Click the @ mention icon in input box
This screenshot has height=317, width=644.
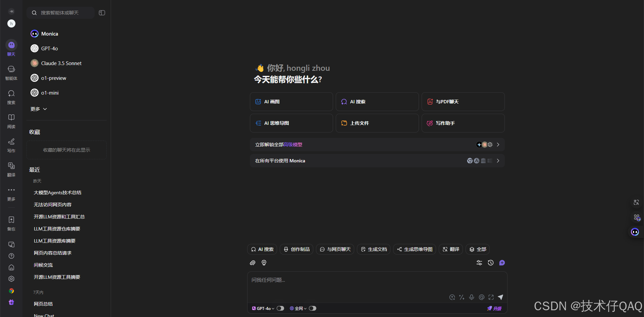482,297
